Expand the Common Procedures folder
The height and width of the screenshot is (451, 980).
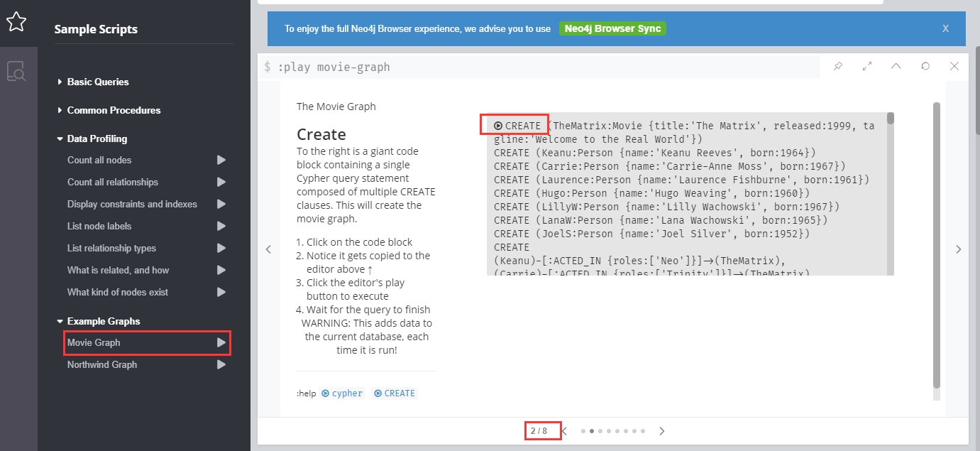[114, 110]
